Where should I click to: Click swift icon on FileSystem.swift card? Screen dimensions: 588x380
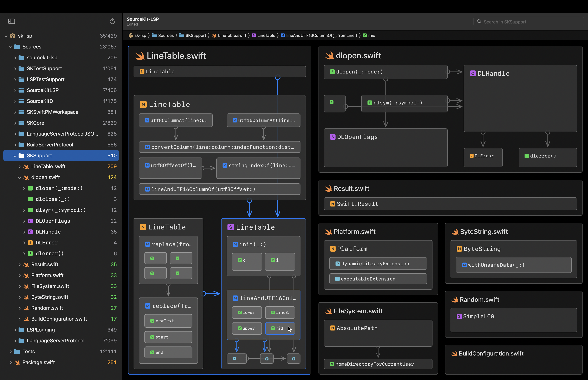point(328,311)
